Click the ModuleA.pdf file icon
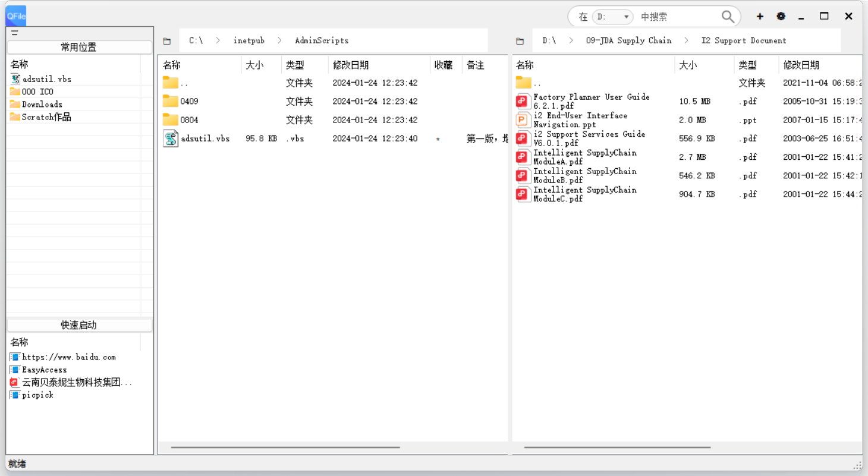 point(523,157)
